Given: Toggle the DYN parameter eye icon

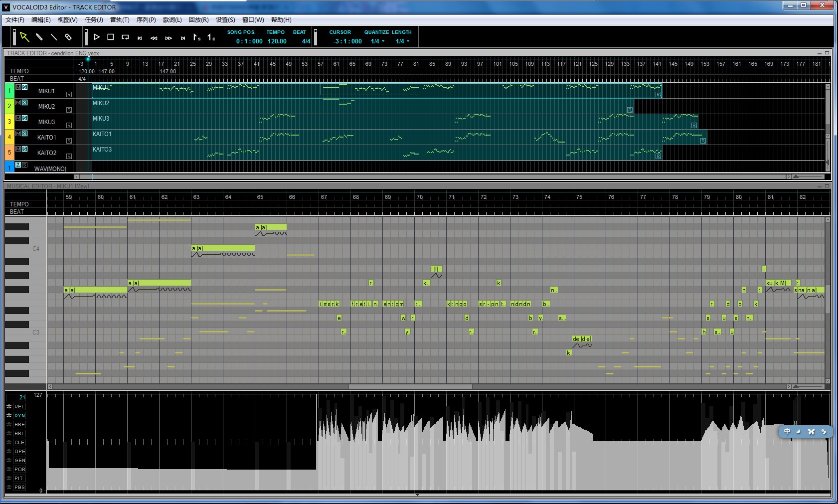Looking at the screenshot, I should point(9,415).
